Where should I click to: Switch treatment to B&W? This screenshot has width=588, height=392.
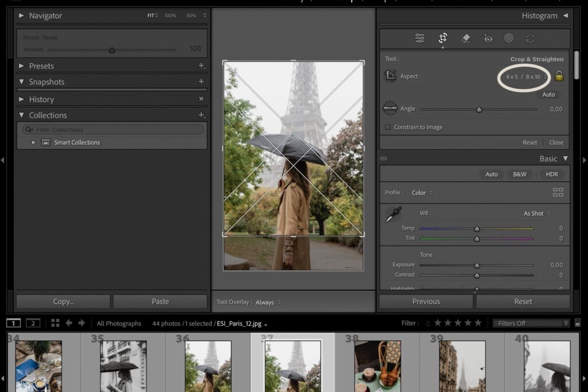(520, 174)
